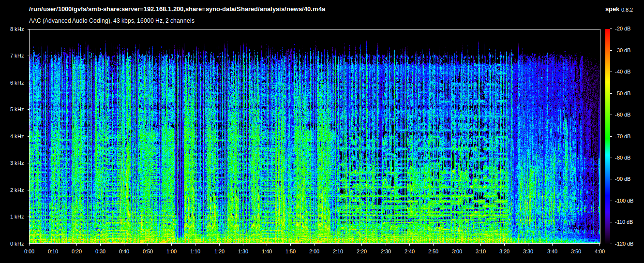Click the 6 kHz frequency axis label

point(16,83)
